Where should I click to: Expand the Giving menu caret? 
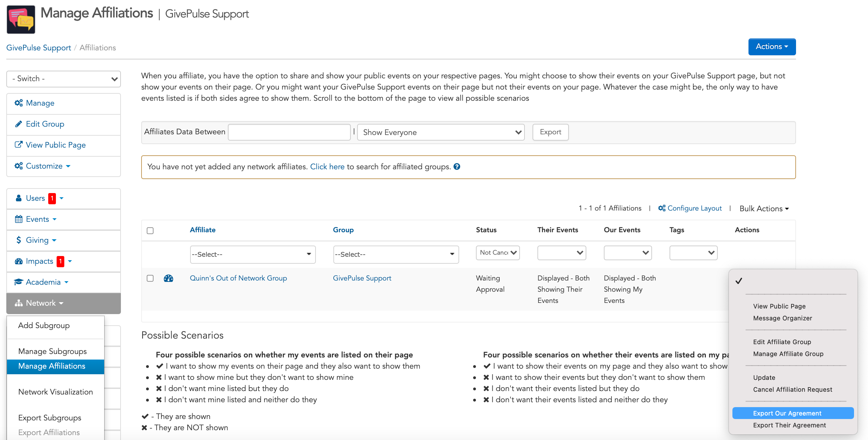(x=54, y=240)
